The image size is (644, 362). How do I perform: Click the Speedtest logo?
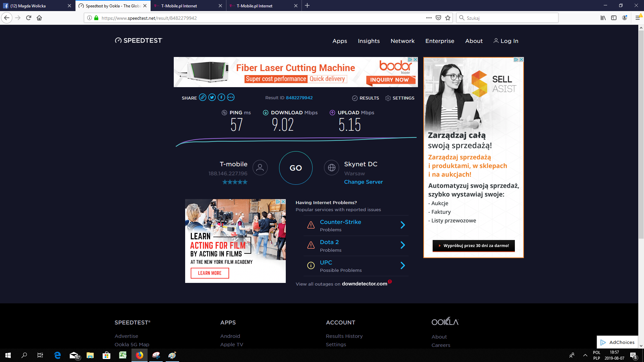[139, 41]
